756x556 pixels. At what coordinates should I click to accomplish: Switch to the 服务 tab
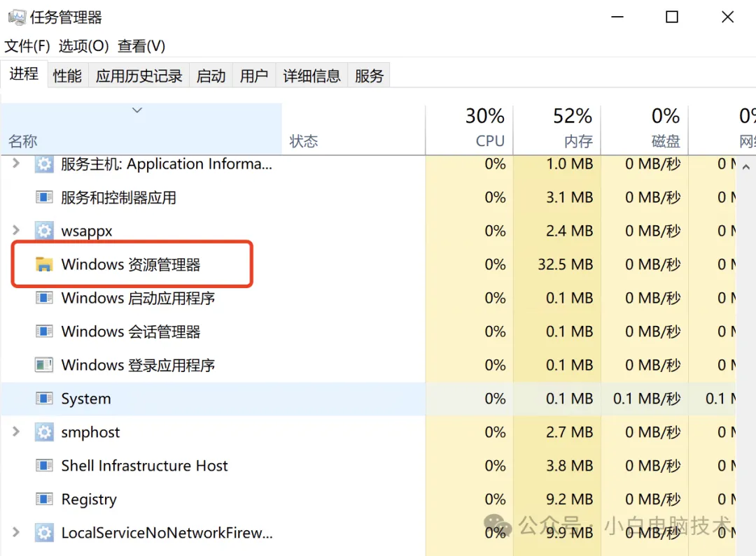tap(369, 76)
